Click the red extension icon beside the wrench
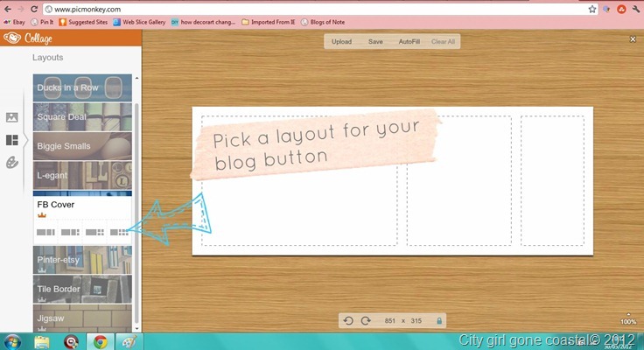 pos(621,9)
